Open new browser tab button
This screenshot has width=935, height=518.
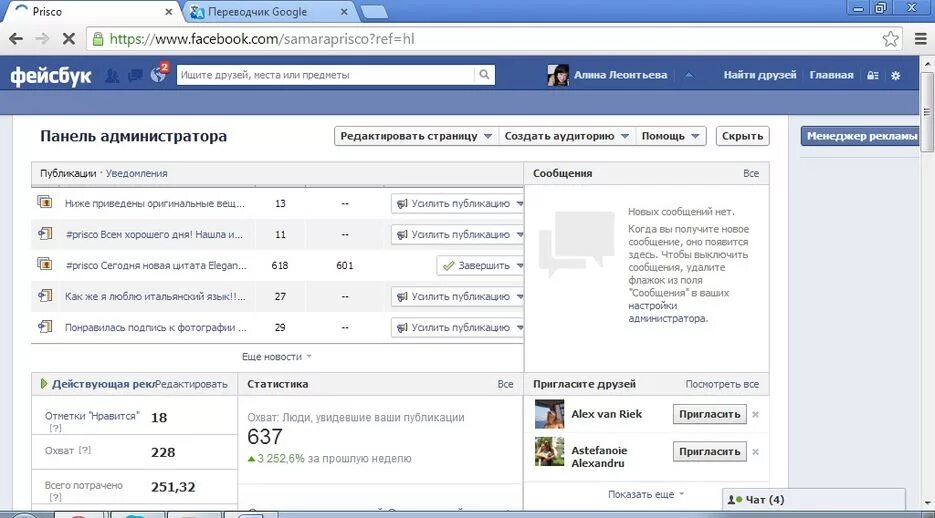pos(374,11)
